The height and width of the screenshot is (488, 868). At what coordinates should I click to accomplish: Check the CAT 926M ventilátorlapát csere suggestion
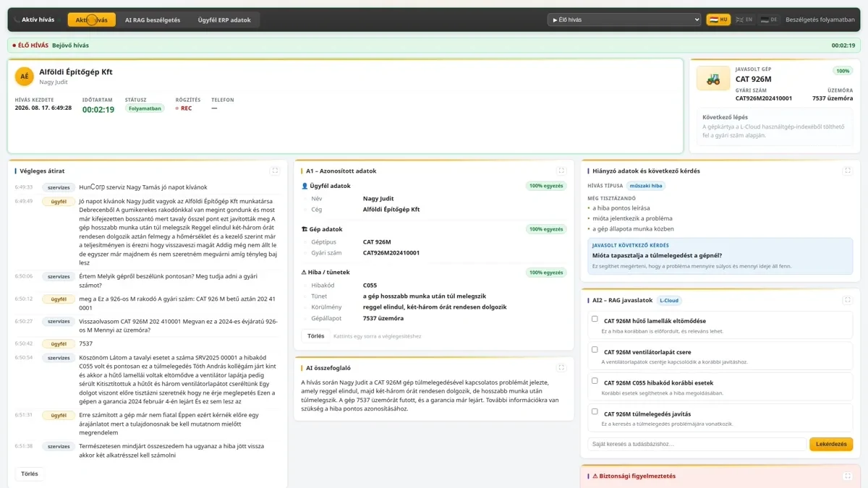[595, 350]
